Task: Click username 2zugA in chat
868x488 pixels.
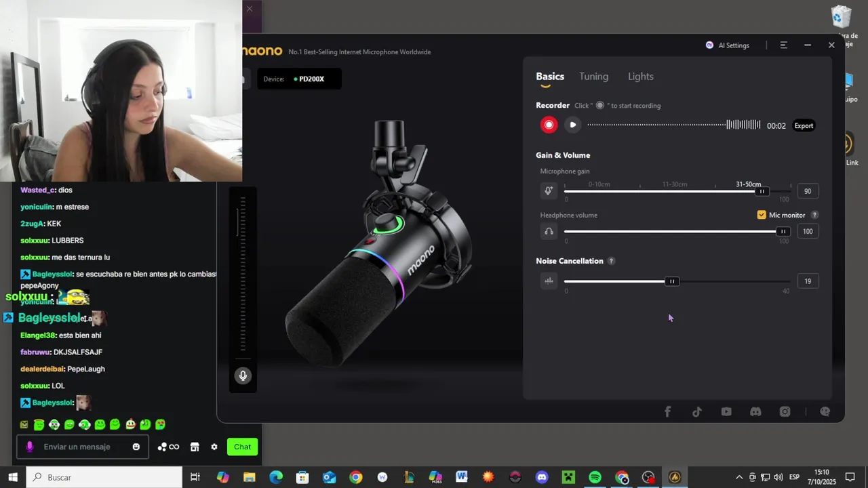Action: pos(32,224)
